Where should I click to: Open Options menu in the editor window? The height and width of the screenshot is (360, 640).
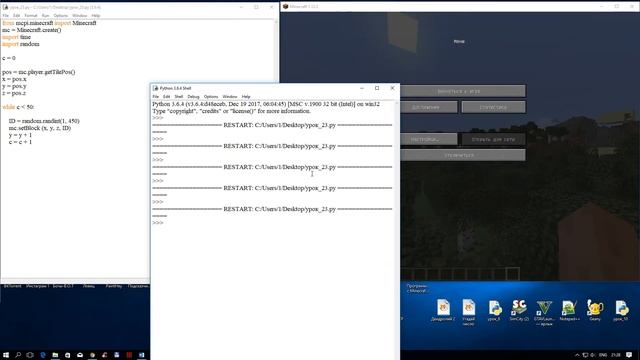(x=60, y=16)
